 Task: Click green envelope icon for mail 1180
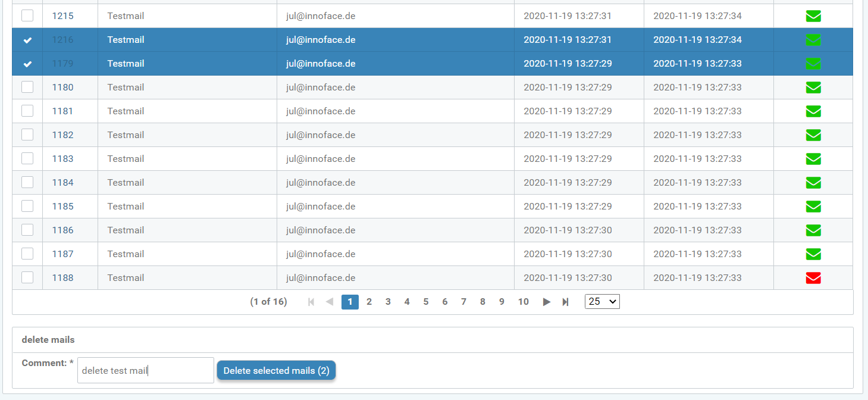813,87
